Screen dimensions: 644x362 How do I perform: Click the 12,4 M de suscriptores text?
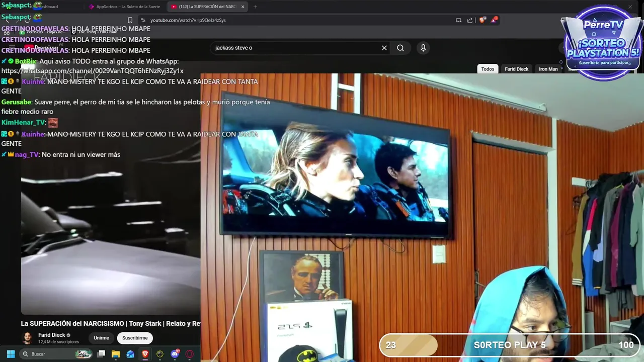(x=58, y=342)
